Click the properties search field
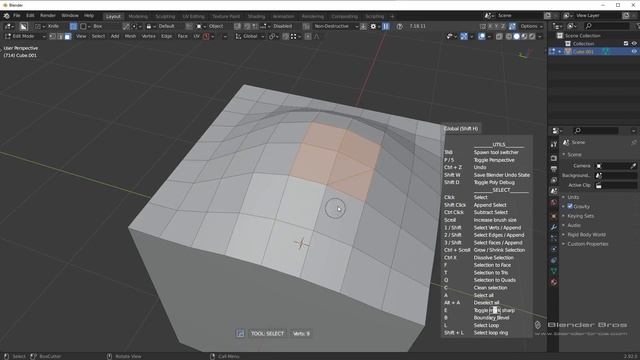 click(596, 131)
